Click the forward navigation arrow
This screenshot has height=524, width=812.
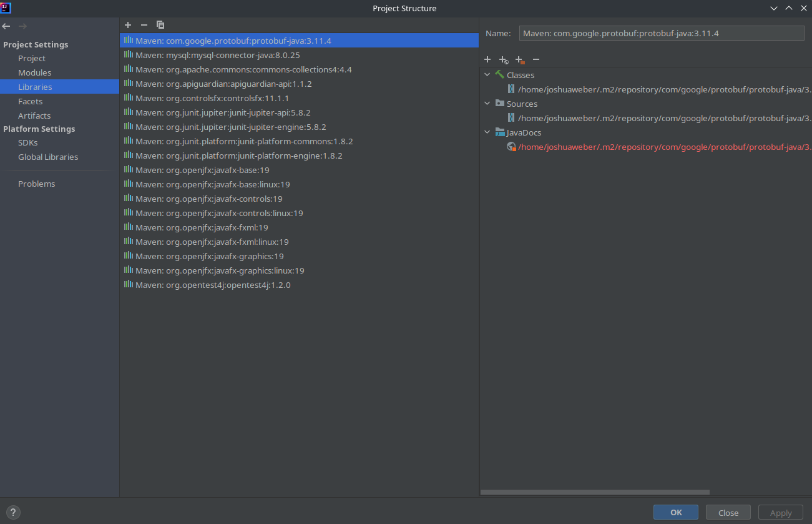[22, 26]
